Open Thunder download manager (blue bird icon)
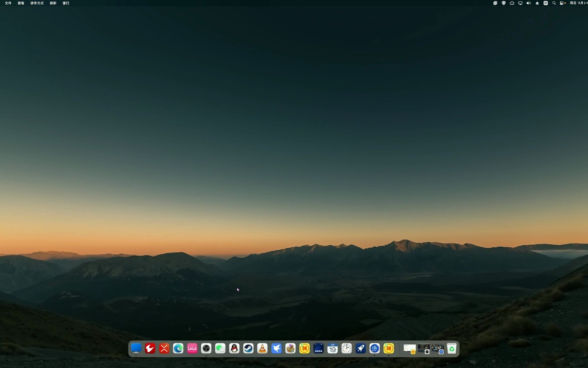This screenshot has width=588, height=368. coord(276,349)
